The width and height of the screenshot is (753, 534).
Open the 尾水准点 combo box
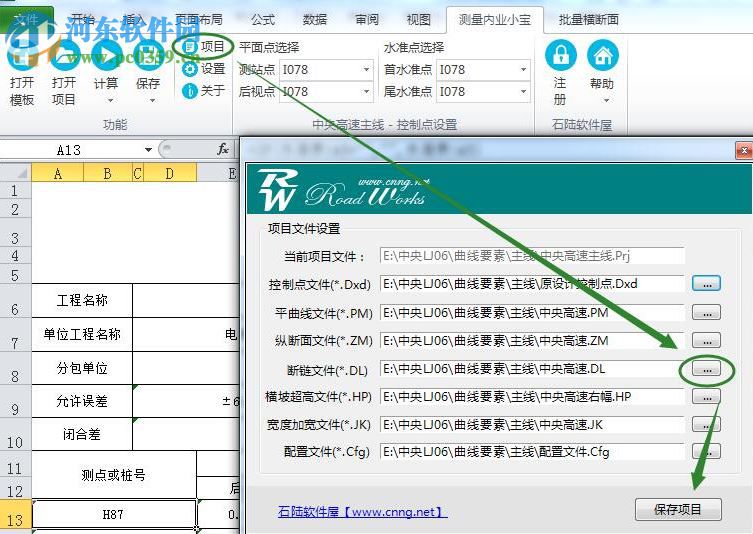483,91
